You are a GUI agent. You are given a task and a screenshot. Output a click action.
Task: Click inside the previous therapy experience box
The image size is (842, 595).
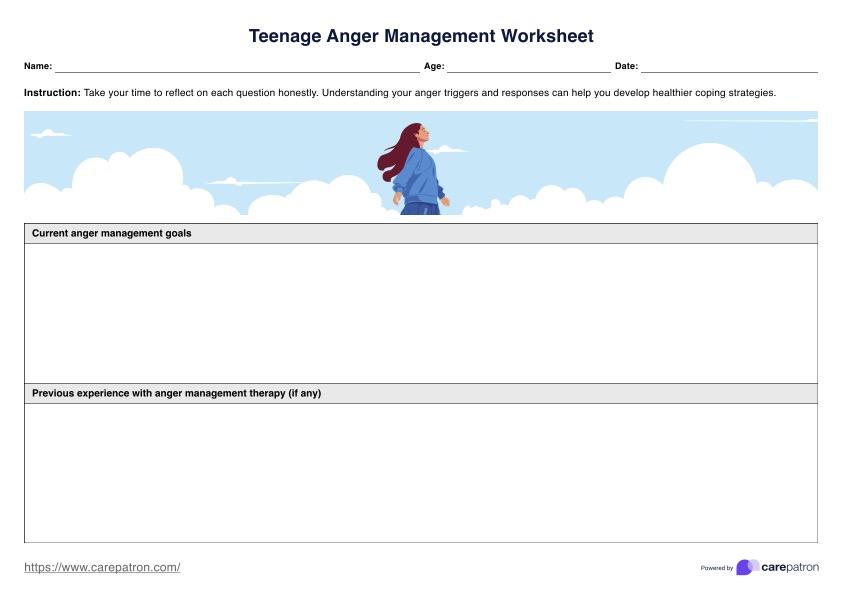(x=420, y=472)
